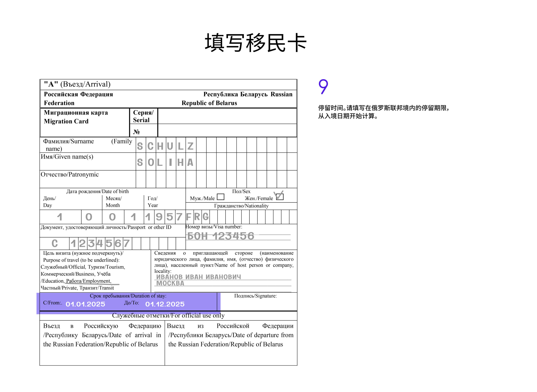
Task: Click passport letter C box
Action: tap(55, 244)
